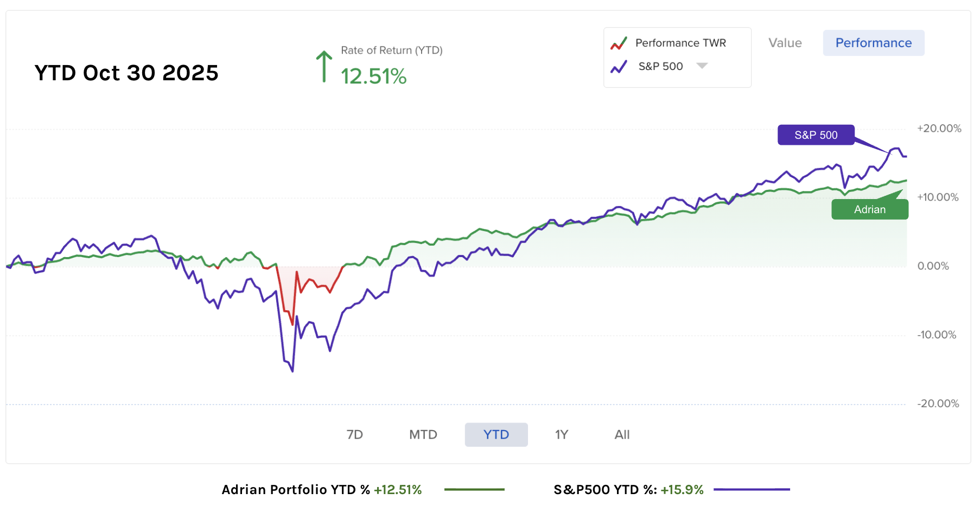The image size is (980, 512).
Task: Select the S&P 500 benchmark selector text
Action: pyautogui.click(x=660, y=66)
